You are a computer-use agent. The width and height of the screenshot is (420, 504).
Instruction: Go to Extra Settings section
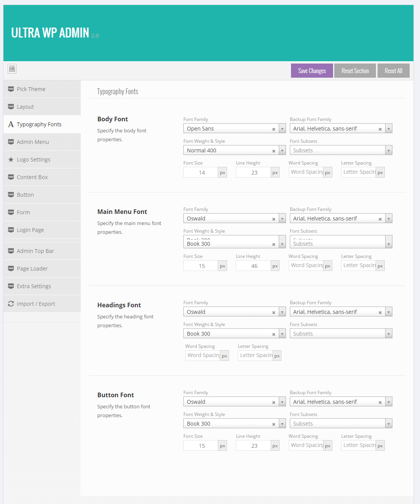pyautogui.click(x=34, y=286)
